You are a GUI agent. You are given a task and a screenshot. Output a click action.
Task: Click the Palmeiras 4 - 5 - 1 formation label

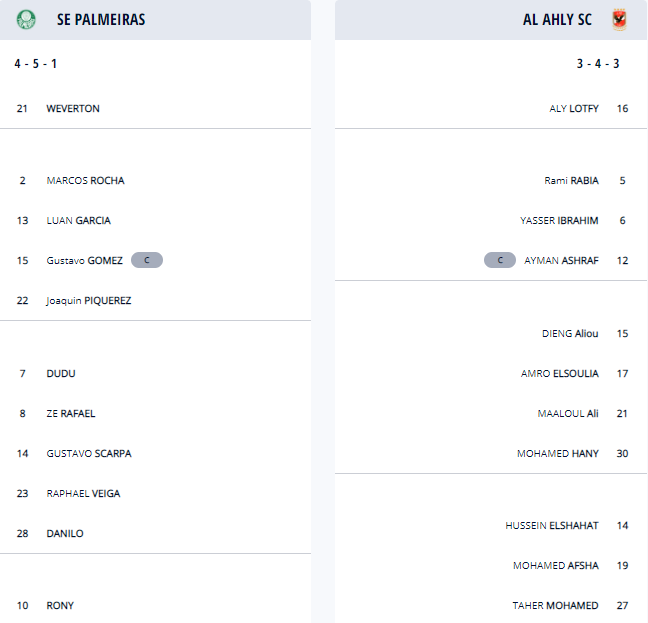click(x=35, y=64)
